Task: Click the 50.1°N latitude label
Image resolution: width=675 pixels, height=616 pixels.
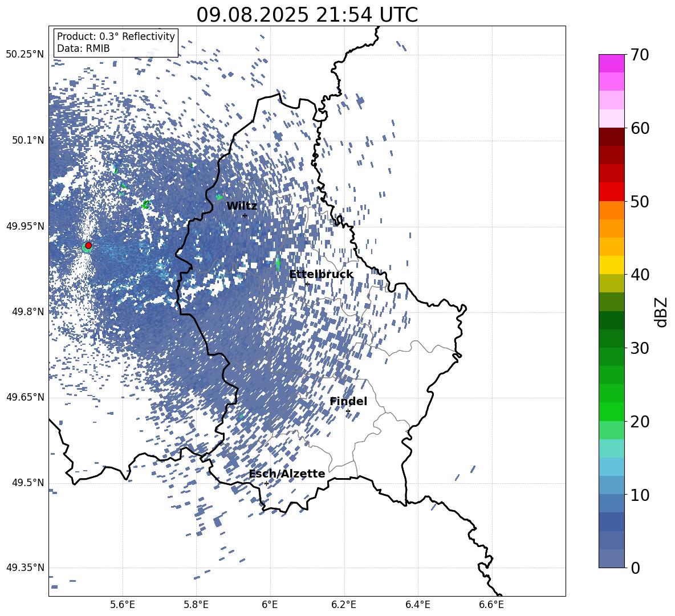Action: pos(28,140)
